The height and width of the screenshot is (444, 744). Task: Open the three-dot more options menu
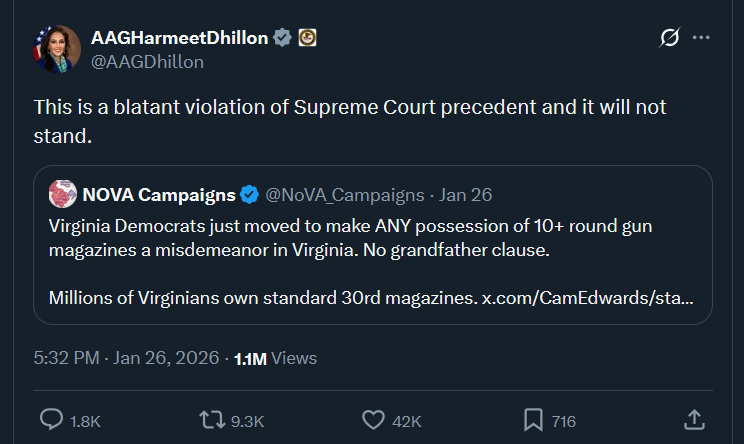(701, 38)
